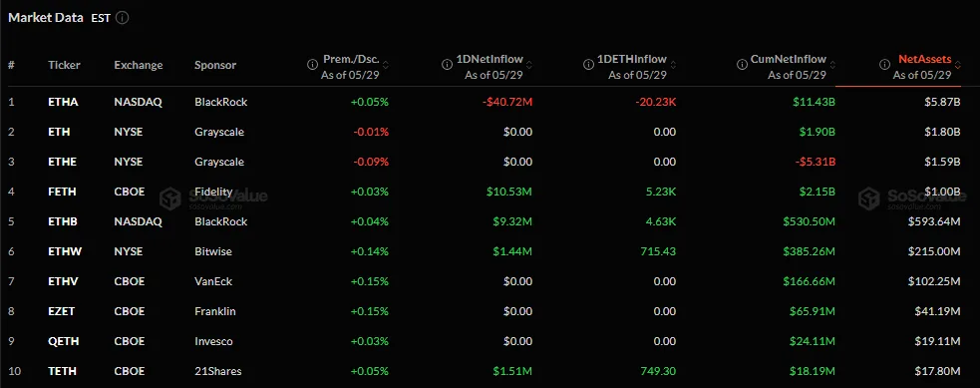Click the 715.43 ETH inflow value

[659, 251]
